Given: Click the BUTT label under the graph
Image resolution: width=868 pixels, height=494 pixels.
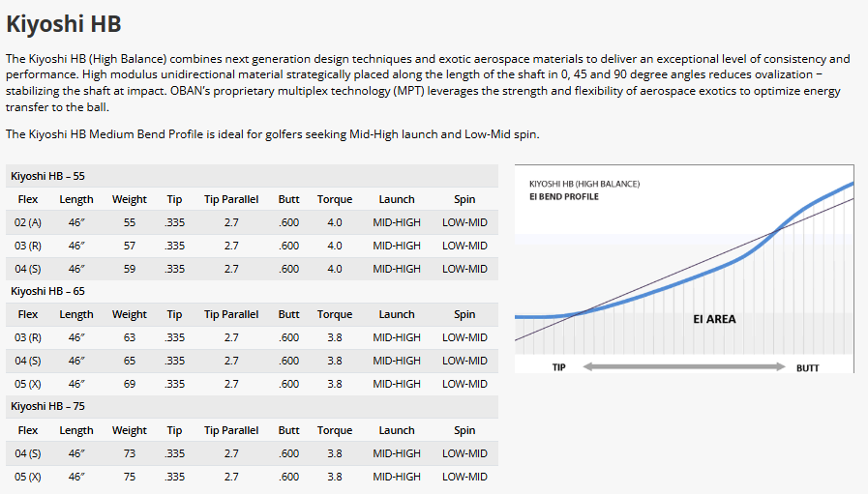Looking at the screenshot, I should (807, 368).
